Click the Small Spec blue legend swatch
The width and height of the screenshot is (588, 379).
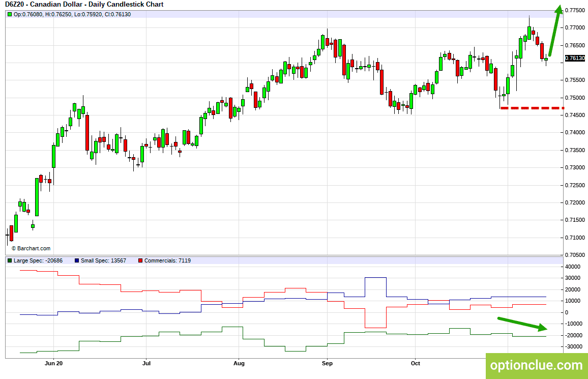pyautogui.click(x=77, y=260)
